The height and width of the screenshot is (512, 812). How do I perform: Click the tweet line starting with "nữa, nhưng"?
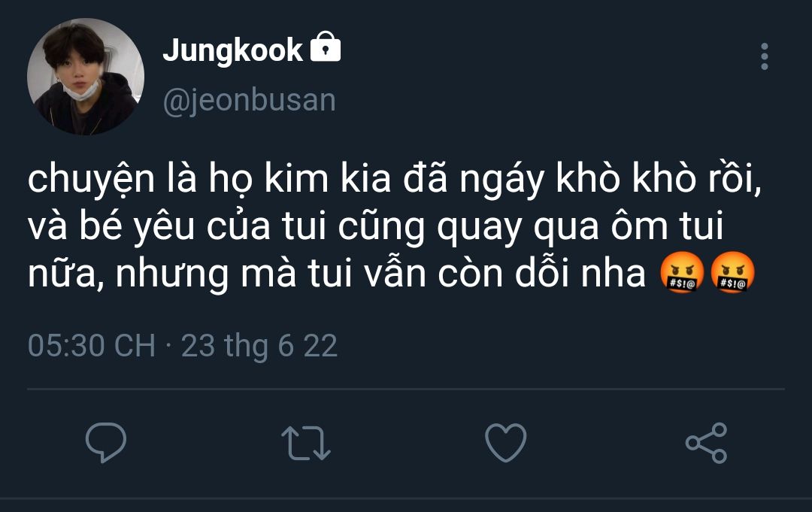coord(338,274)
